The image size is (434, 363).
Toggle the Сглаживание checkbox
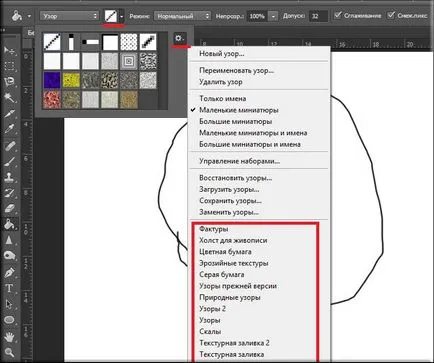point(338,15)
